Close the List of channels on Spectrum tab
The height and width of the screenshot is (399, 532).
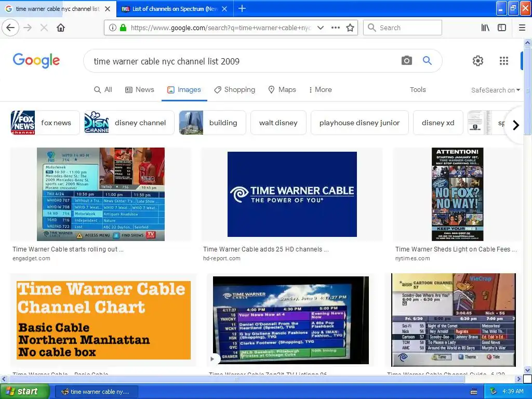click(224, 9)
